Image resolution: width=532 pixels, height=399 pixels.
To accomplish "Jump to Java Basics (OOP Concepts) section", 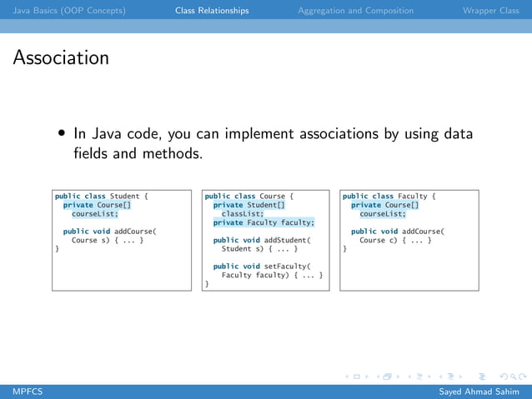I will click(x=69, y=11).
